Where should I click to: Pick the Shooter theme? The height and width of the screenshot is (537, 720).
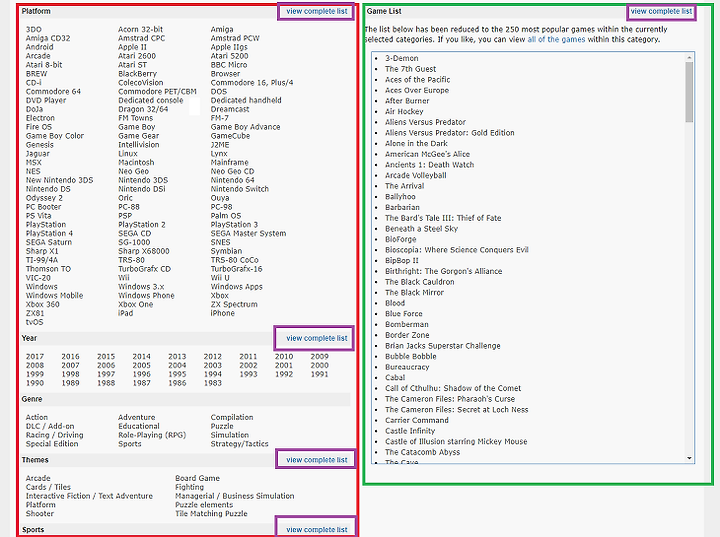39,514
